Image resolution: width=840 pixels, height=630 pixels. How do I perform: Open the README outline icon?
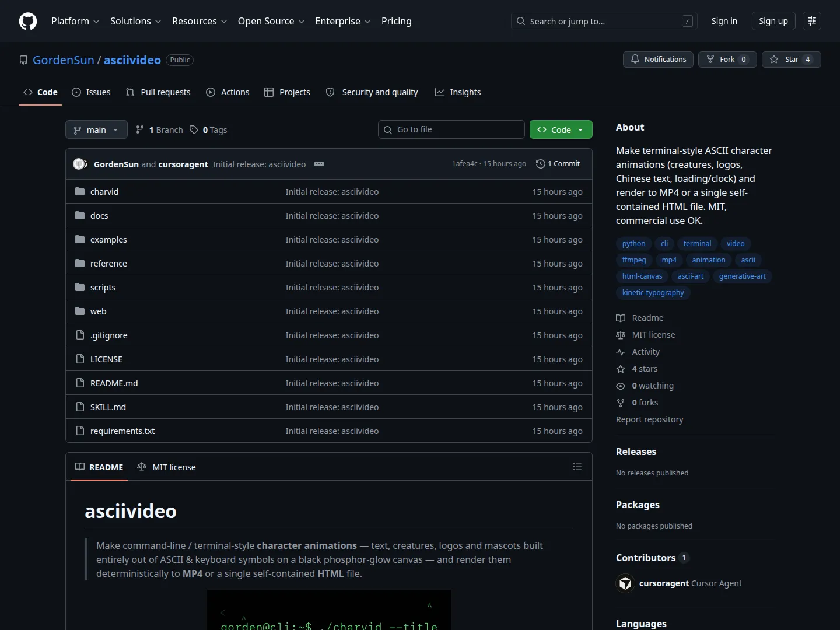pyautogui.click(x=577, y=467)
